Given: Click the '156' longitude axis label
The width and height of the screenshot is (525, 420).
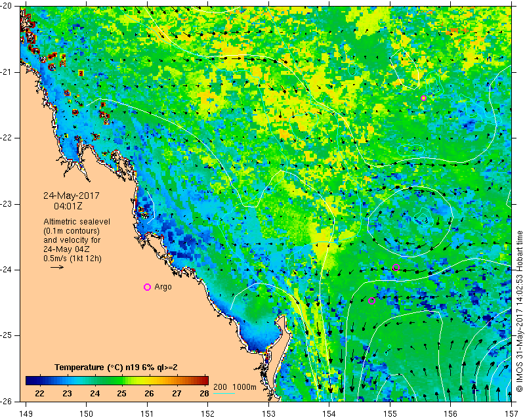Looking at the screenshot, I should click(x=450, y=413).
